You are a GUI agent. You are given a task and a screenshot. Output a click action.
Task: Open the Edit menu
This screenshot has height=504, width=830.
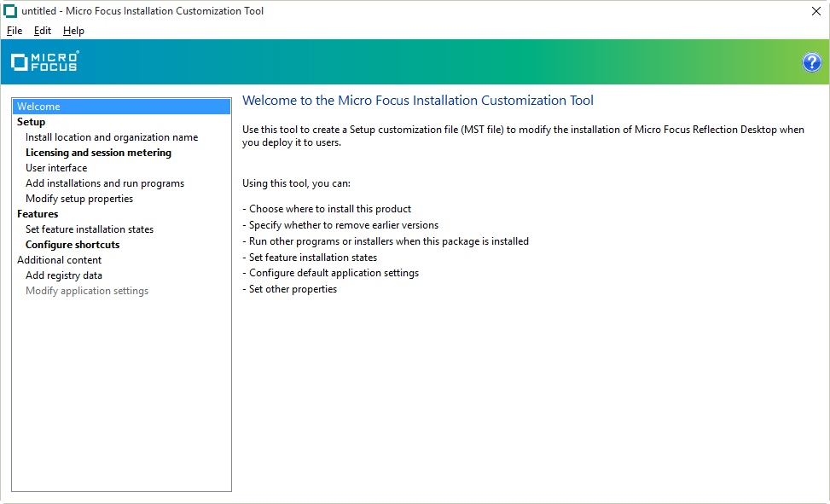43,31
